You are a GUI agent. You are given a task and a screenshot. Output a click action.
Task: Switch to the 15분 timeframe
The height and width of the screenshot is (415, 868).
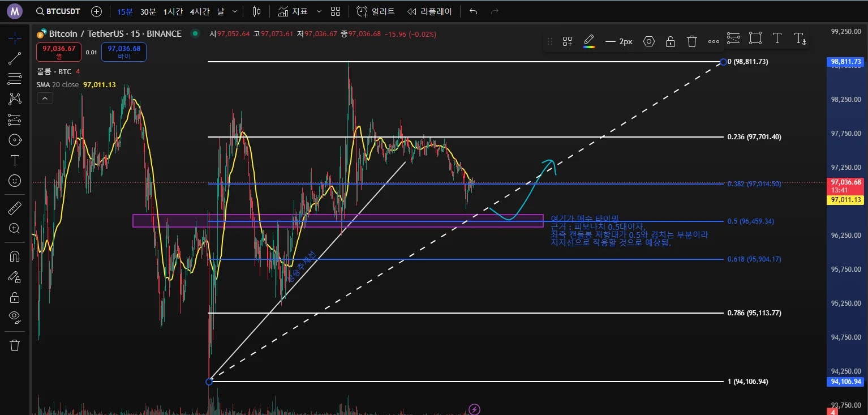125,11
